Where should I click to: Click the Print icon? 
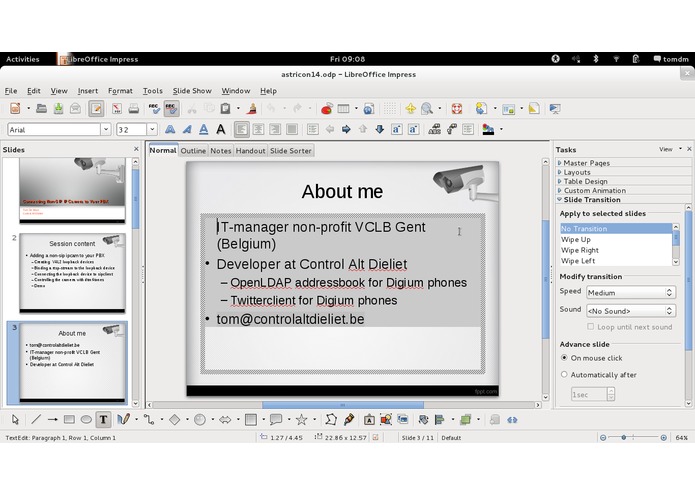pyautogui.click(x=133, y=109)
